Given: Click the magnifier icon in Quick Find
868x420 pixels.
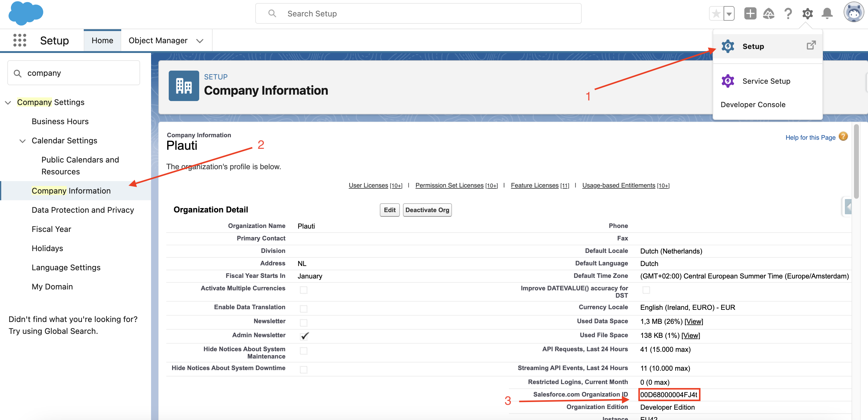Looking at the screenshot, I should (18, 73).
